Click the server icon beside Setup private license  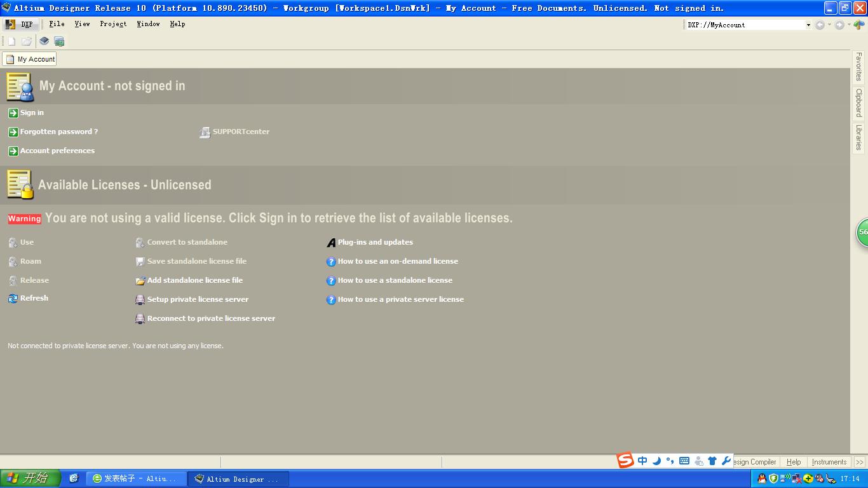[140, 300]
